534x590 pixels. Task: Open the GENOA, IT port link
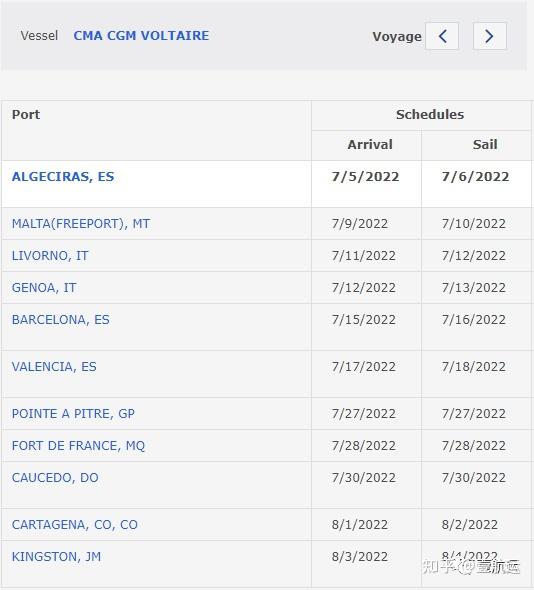[x=44, y=287]
